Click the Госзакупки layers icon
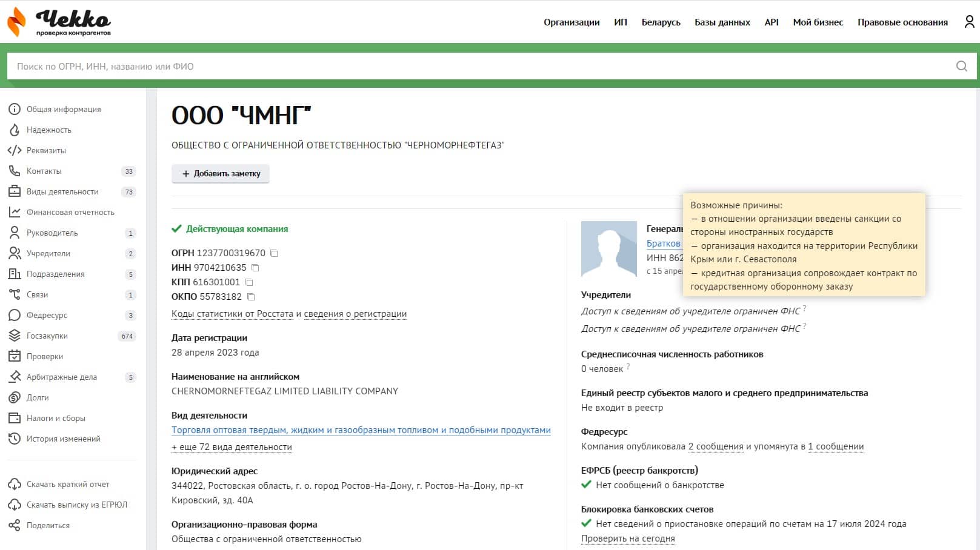This screenshot has width=980, height=550. pyautogui.click(x=15, y=336)
